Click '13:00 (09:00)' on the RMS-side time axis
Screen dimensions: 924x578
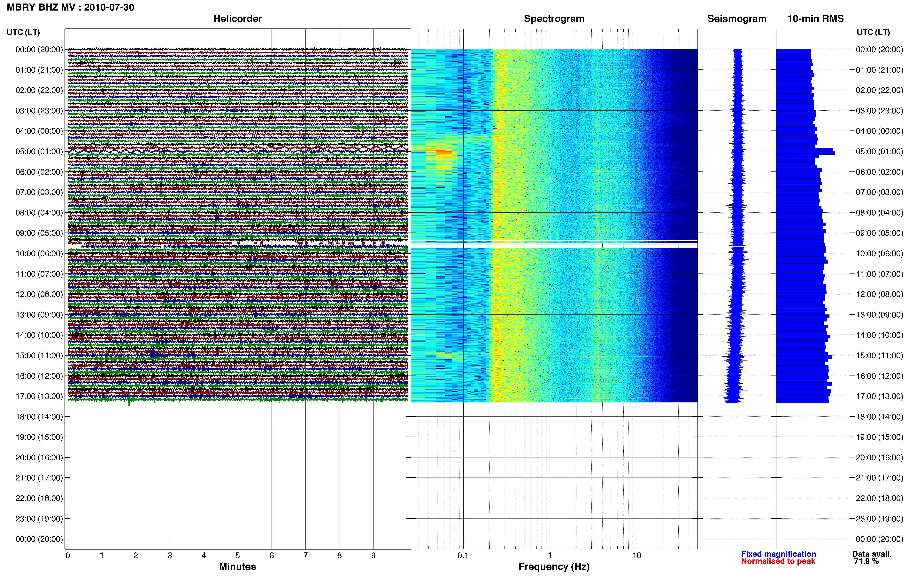pos(879,315)
